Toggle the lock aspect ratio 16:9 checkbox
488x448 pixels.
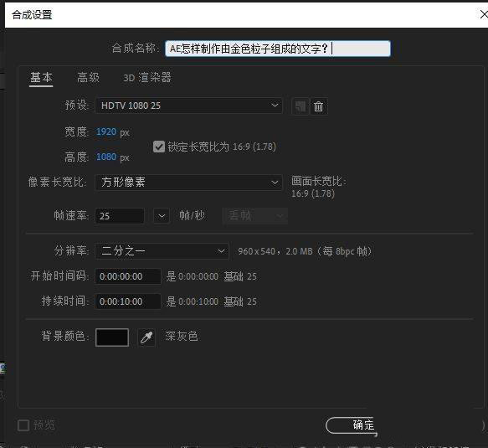[x=159, y=147]
